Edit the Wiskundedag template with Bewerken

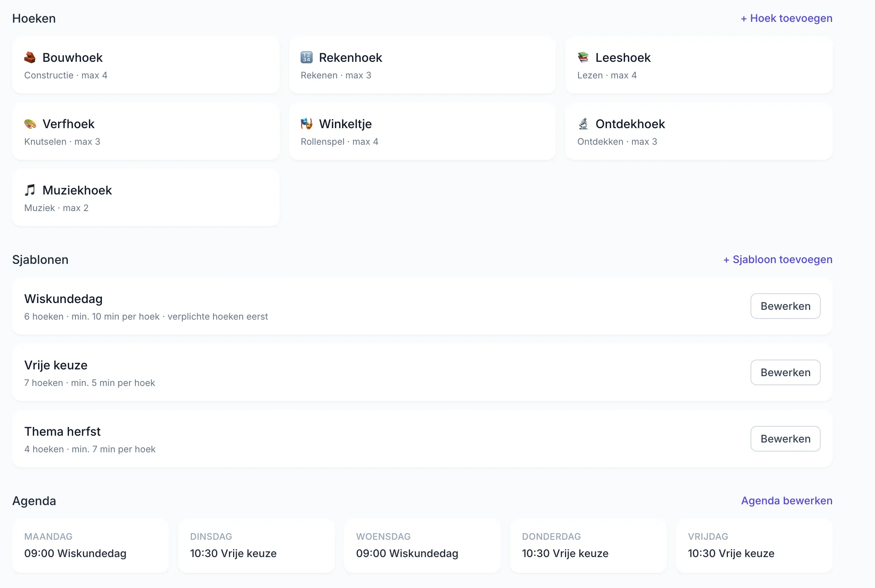[x=785, y=306]
